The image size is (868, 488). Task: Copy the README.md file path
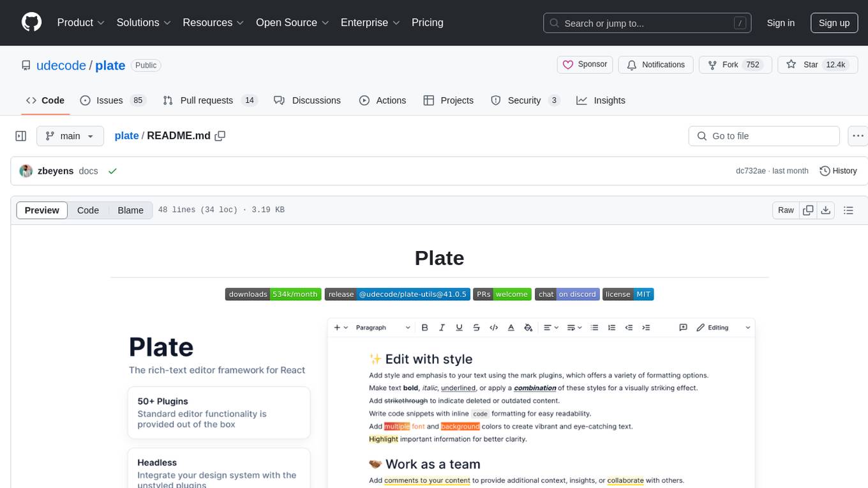[220, 136]
